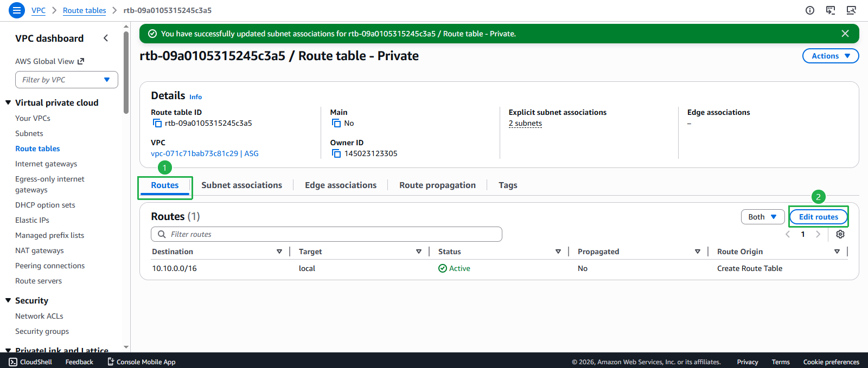Screen dimensions: 868x368
Task: Open Elastic IPs in sidebar
Action: click(x=32, y=220)
